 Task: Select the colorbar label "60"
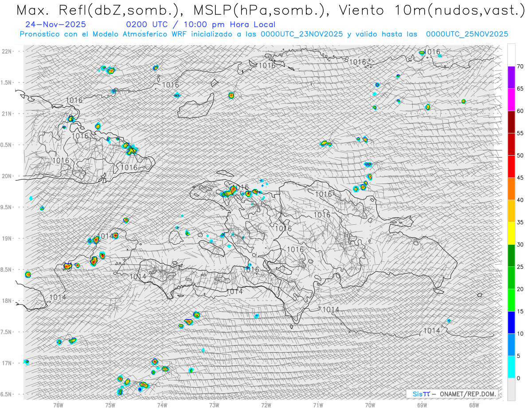520,111
